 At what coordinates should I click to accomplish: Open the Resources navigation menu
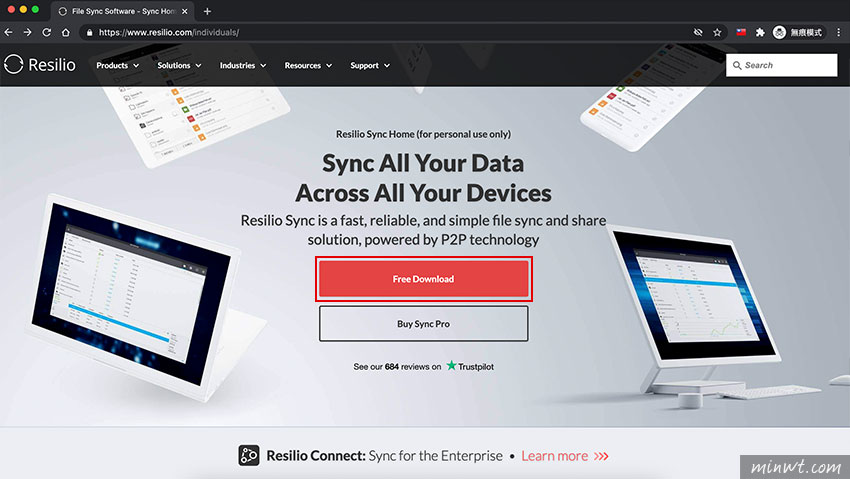(308, 66)
